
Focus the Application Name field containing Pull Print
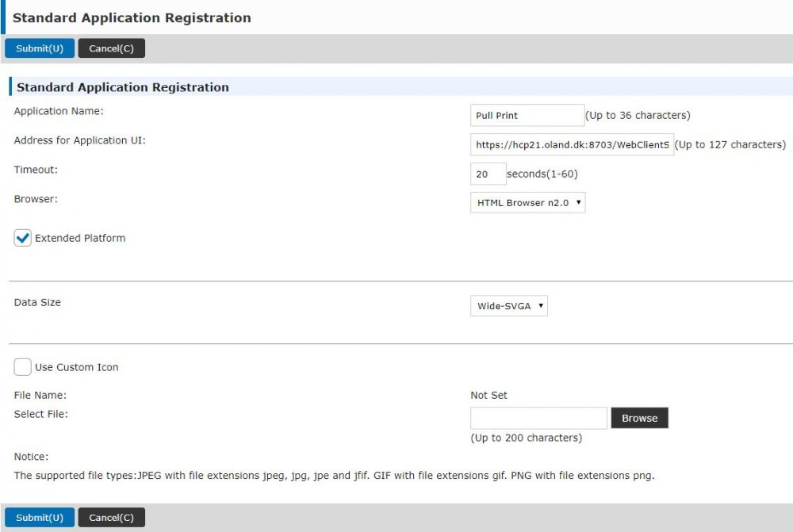click(x=527, y=116)
